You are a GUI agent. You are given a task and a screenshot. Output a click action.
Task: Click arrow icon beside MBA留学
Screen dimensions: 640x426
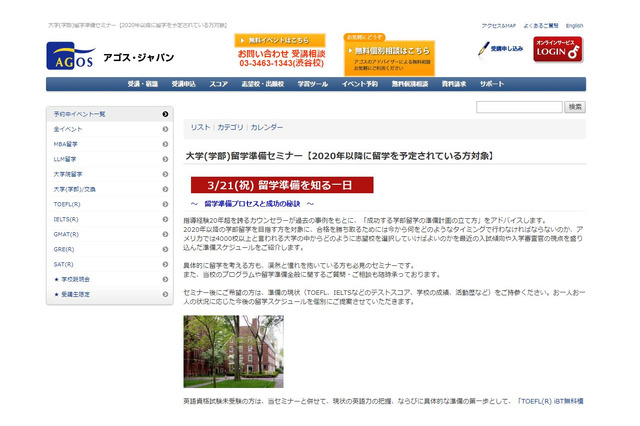[x=165, y=144]
